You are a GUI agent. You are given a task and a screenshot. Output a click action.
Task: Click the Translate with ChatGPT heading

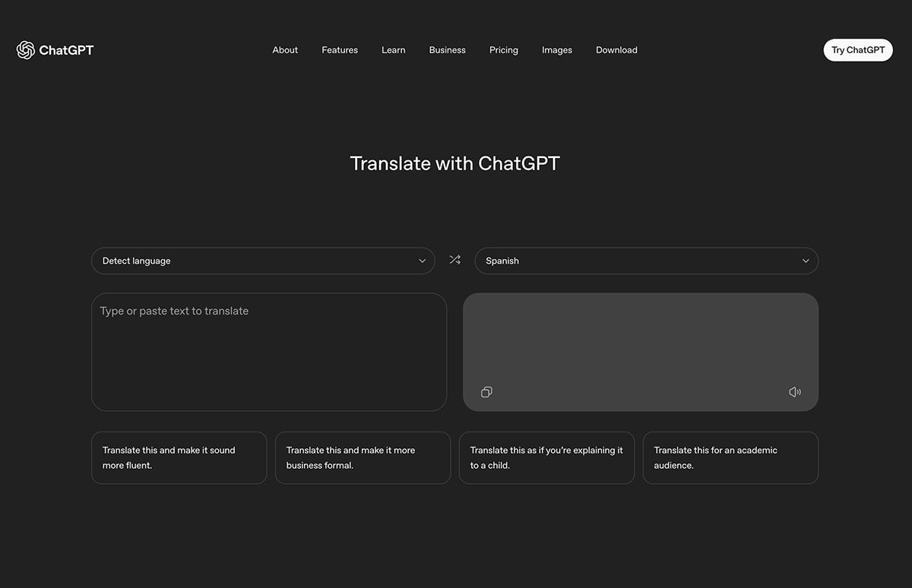point(454,163)
